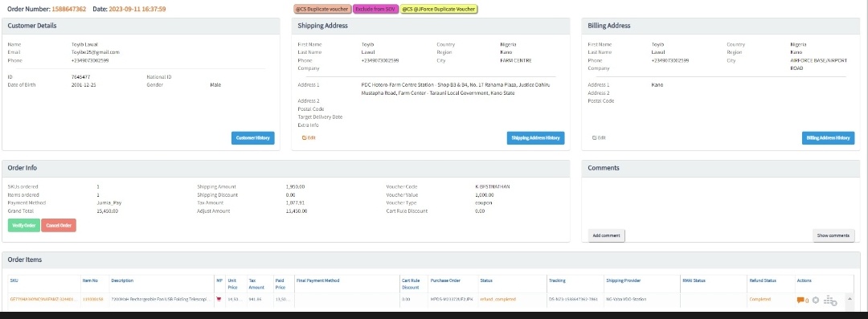The width and height of the screenshot is (868, 319).
Task: Click the Comments panel header
Action: [x=721, y=168]
